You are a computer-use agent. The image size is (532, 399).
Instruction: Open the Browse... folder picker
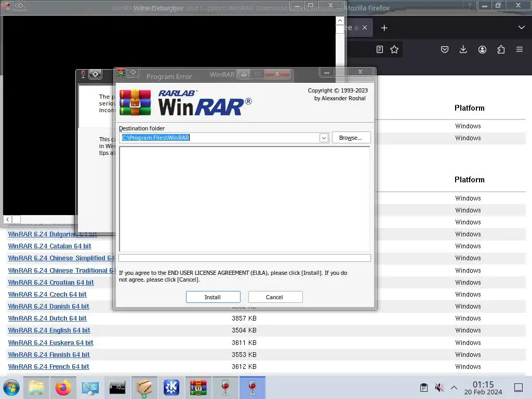(x=351, y=138)
